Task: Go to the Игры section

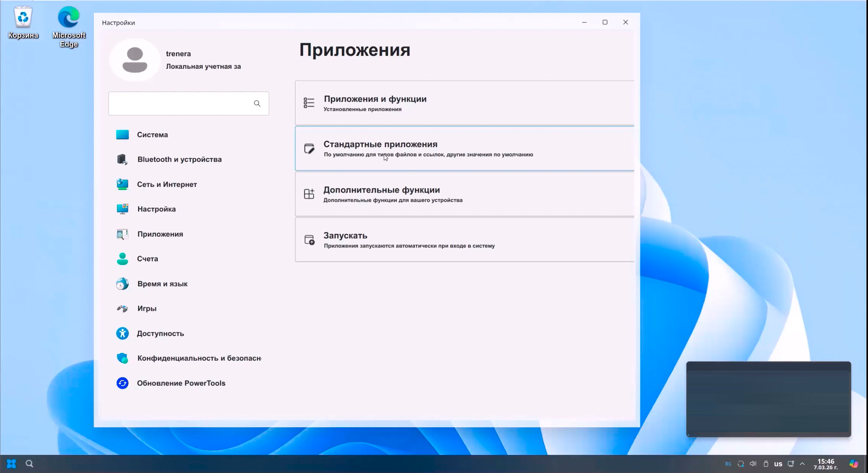Action: pyautogui.click(x=147, y=308)
